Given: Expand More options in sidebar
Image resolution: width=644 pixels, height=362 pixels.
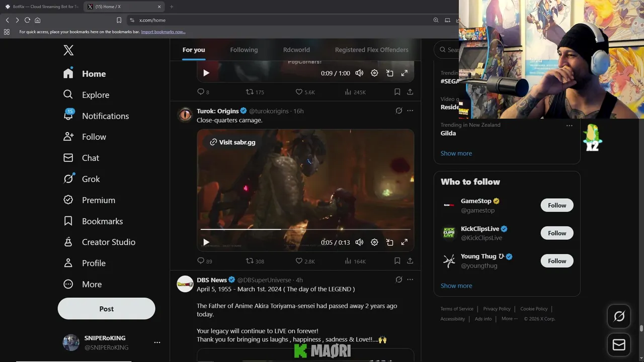Looking at the screenshot, I should click(x=83, y=284).
